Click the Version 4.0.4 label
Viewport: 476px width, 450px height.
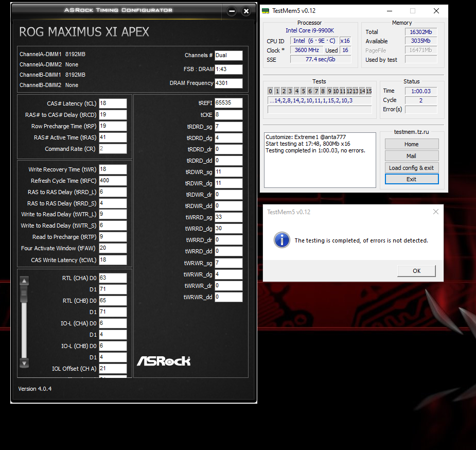(35, 389)
